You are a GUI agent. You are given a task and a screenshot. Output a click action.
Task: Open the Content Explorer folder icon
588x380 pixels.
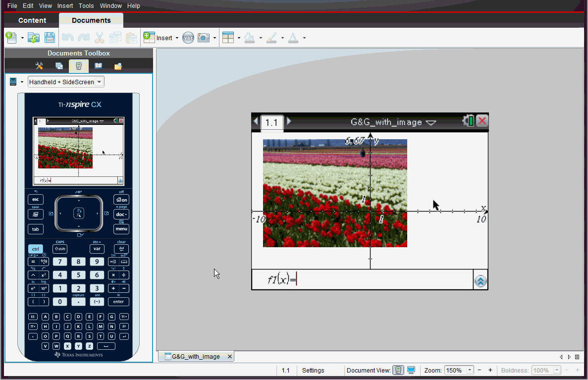pos(118,66)
